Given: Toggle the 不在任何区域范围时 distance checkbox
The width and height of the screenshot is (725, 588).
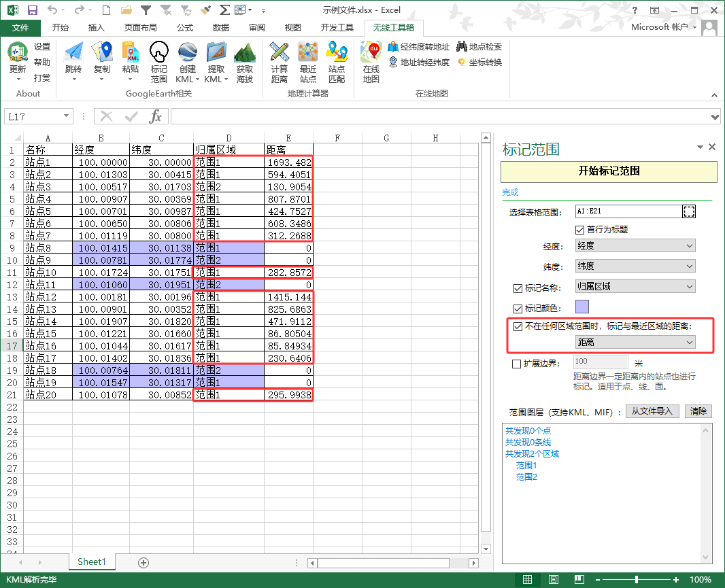Looking at the screenshot, I should (x=518, y=327).
